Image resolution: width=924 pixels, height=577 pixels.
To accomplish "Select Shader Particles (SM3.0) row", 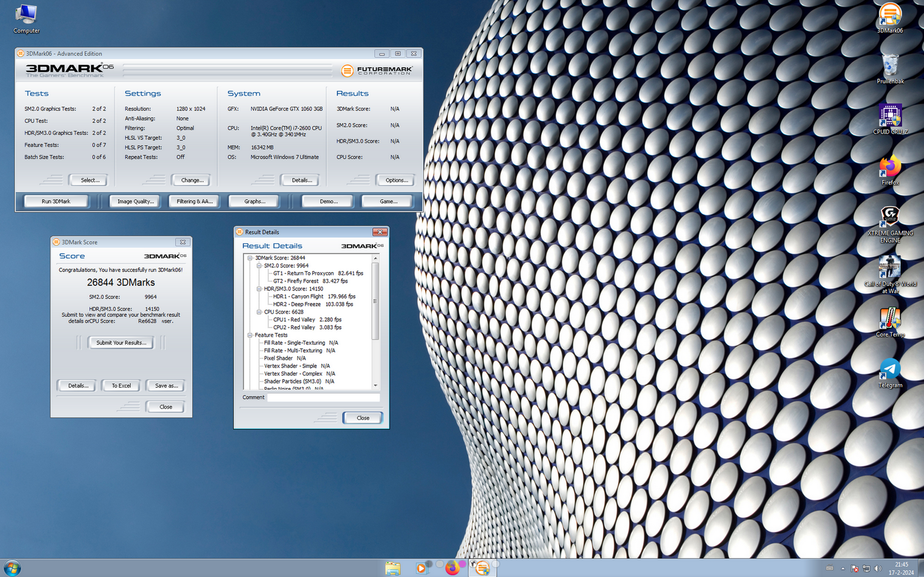I will pyautogui.click(x=299, y=382).
